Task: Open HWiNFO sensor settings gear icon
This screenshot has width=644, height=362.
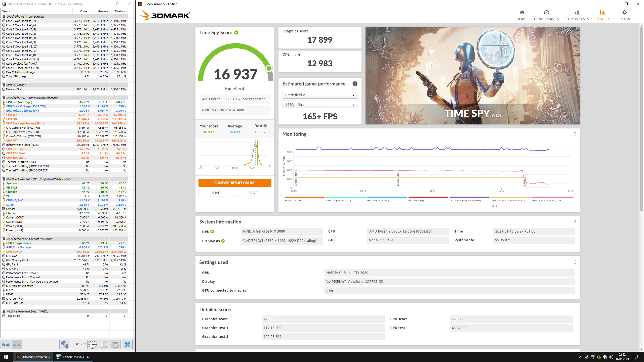Action: click(115, 345)
